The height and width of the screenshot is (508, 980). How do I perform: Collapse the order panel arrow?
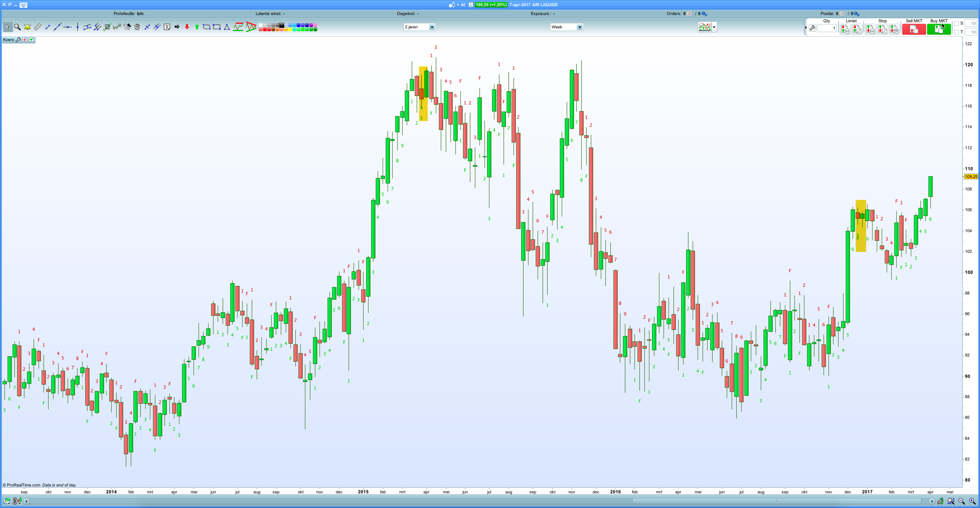806,28
